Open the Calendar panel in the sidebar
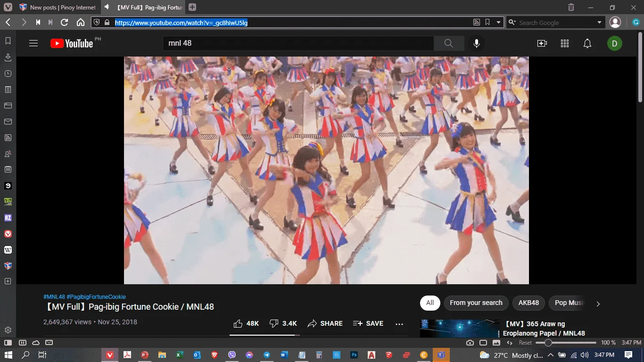 (x=8, y=170)
